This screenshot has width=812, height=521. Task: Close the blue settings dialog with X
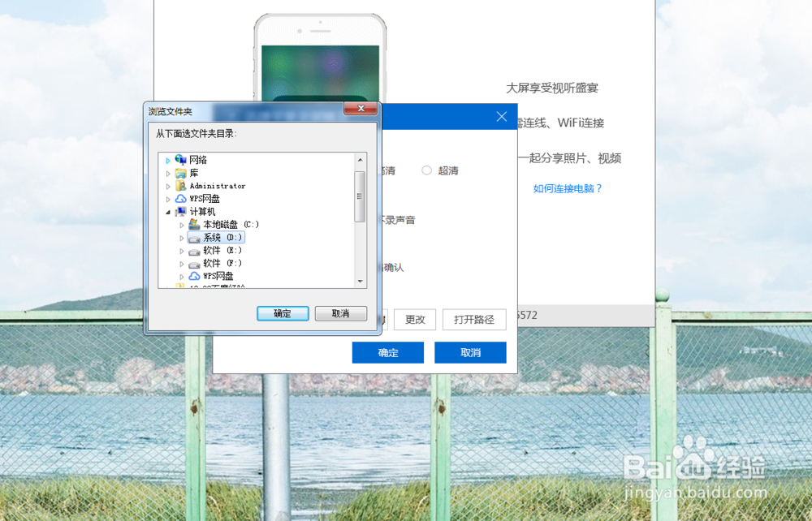[x=501, y=116]
